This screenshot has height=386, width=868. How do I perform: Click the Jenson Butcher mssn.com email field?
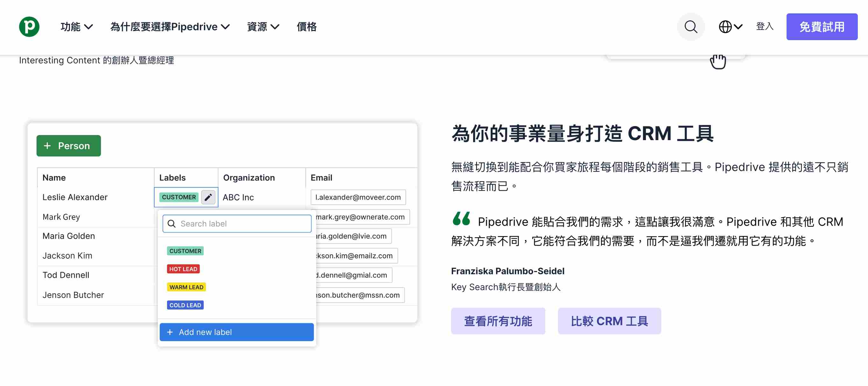tap(360, 295)
